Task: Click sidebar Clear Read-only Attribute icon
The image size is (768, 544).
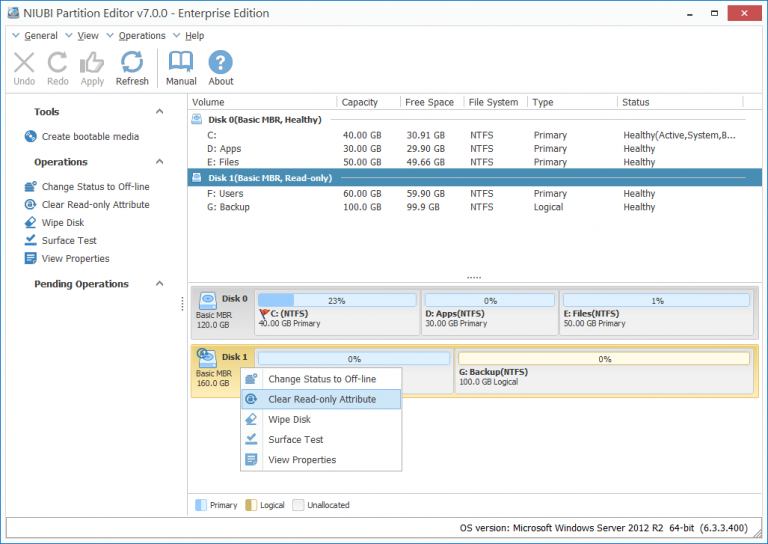Action: point(30,205)
